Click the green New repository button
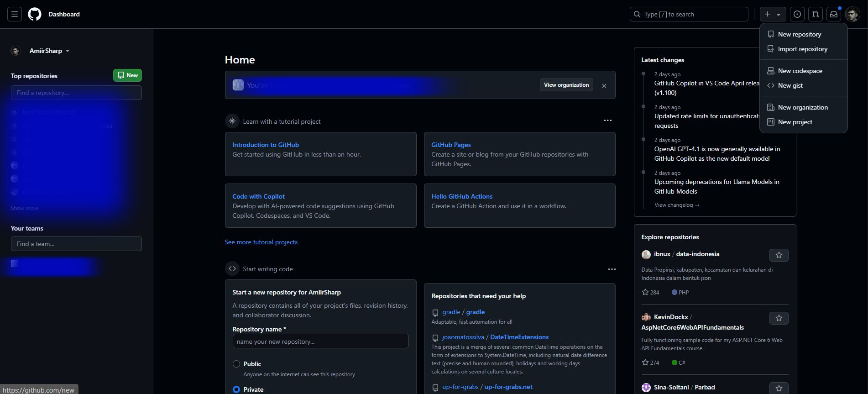The height and width of the screenshot is (394, 868). (x=127, y=75)
